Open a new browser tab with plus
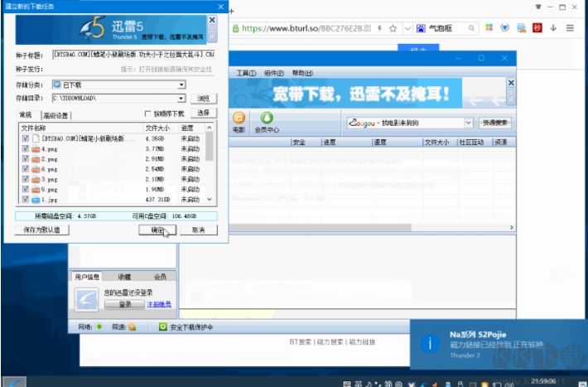588x387 pixels. pos(231,12)
